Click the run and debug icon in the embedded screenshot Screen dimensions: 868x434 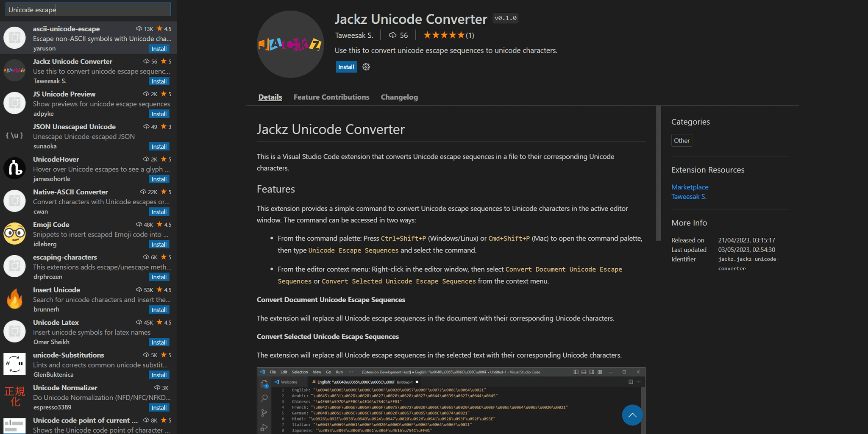click(264, 427)
